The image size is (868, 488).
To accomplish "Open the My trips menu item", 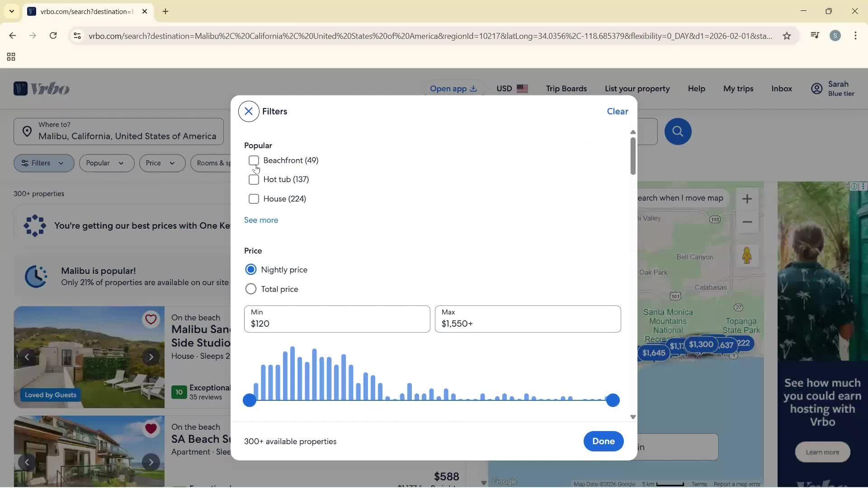I will click(738, 89).
